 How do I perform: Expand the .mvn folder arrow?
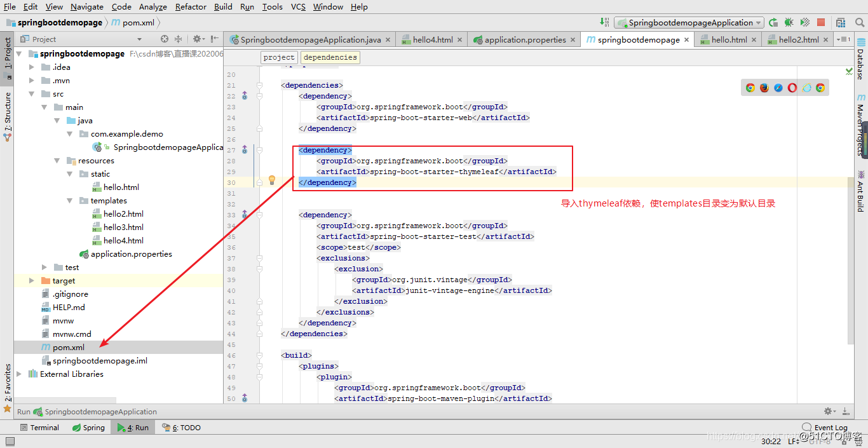tap(32, 80)
